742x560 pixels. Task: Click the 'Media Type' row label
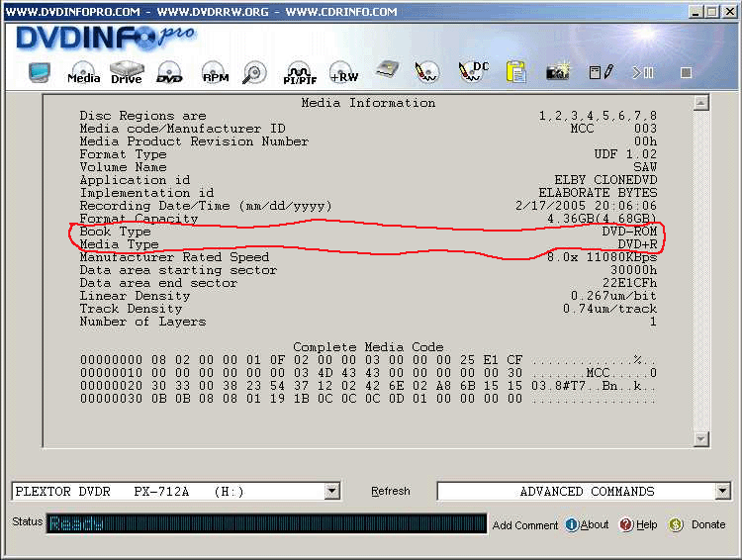[x=119, y=244]
